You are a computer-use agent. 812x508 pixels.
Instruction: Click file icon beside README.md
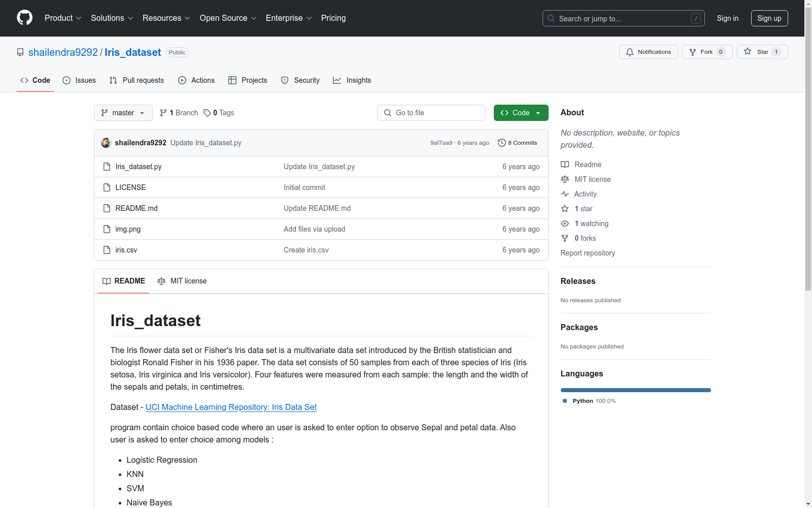[107, 208]
